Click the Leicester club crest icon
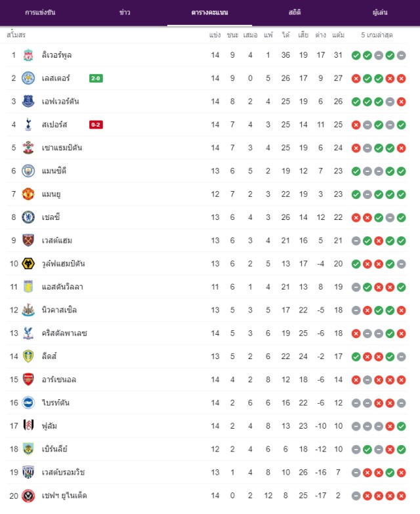This screenshot has height=514, width=420. coord(28,78)
